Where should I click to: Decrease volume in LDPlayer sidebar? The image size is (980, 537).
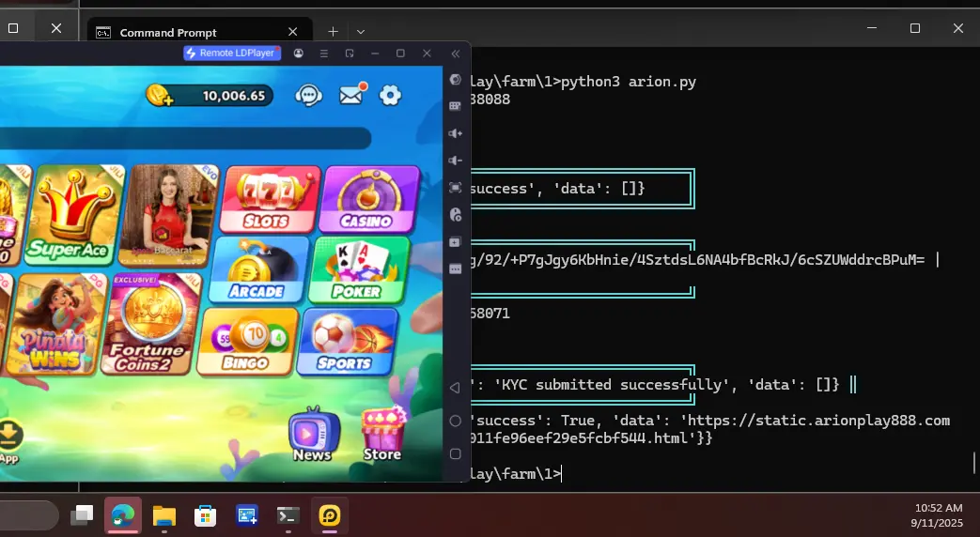coord(456,161)
